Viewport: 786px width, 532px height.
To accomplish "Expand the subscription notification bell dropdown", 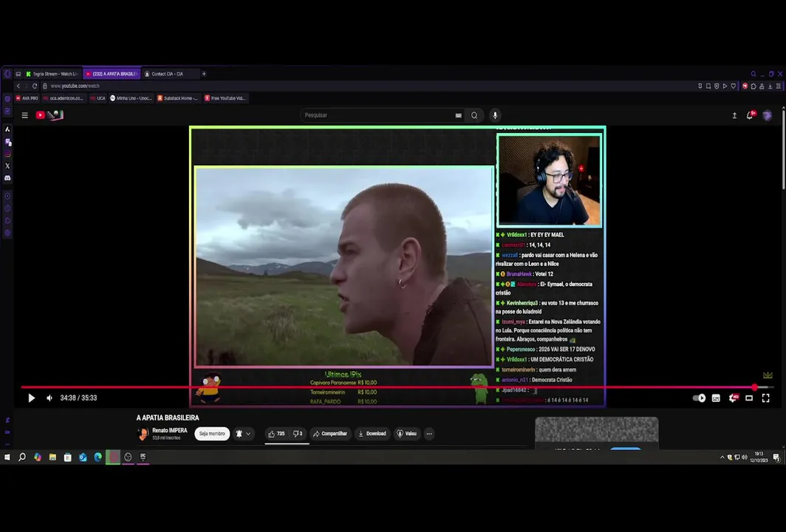I will [242, 434].
